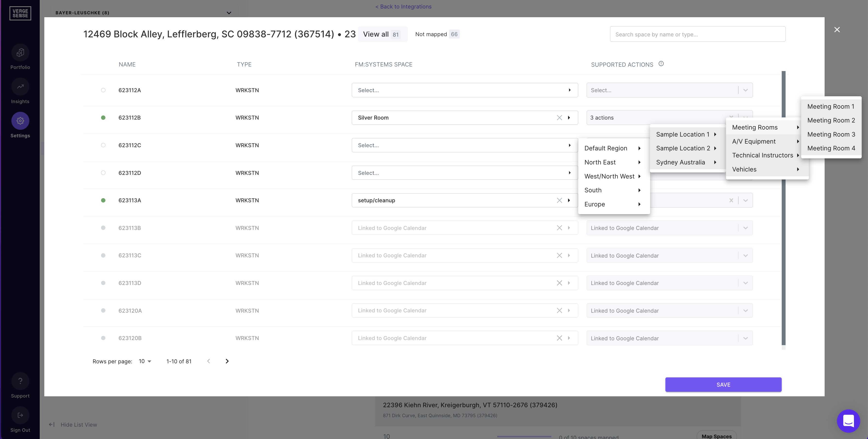Choose A/V Equipment menu entry
The image size is (868, 439).
pos(767,141)
